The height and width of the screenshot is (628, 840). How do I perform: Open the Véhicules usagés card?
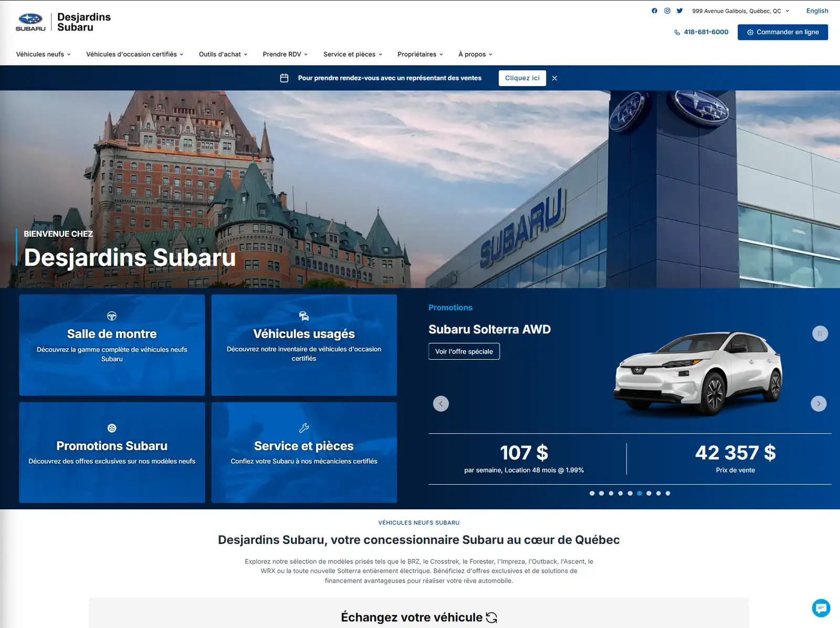click(x=304, y=345)
